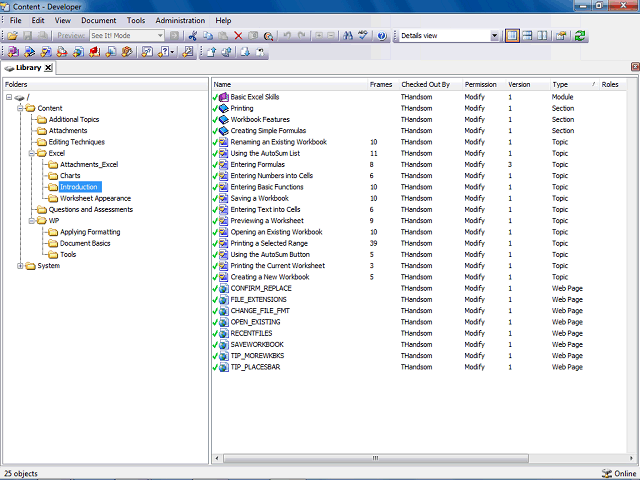Open the Document menu

(98, 20)
